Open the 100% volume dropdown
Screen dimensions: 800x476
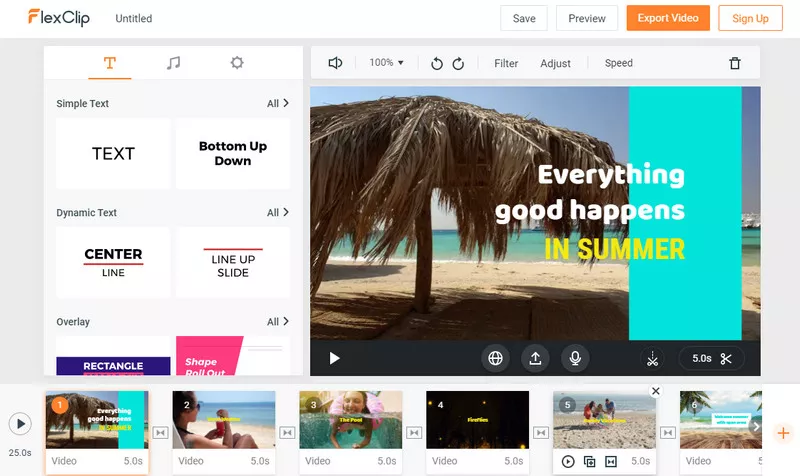386,63
